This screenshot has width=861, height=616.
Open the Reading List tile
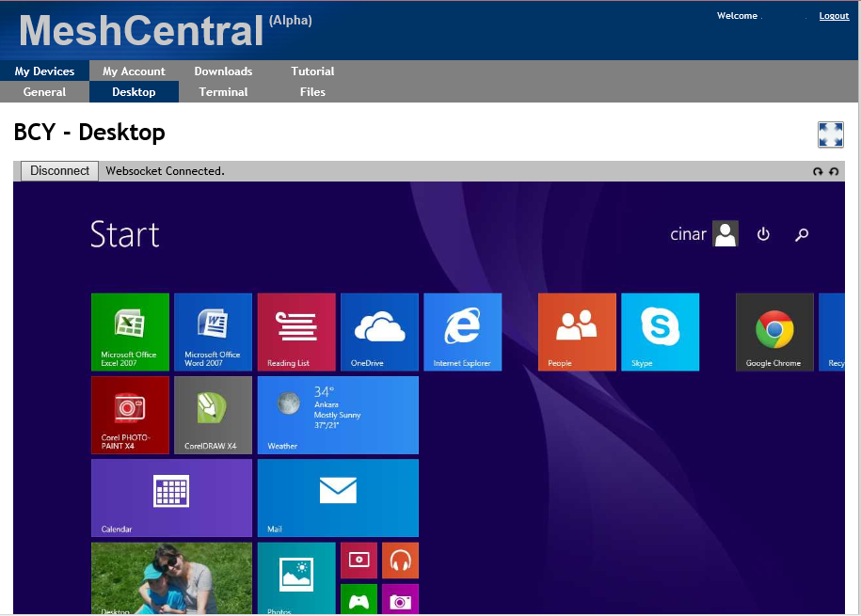pyautogui.click(x=296, y=332)
